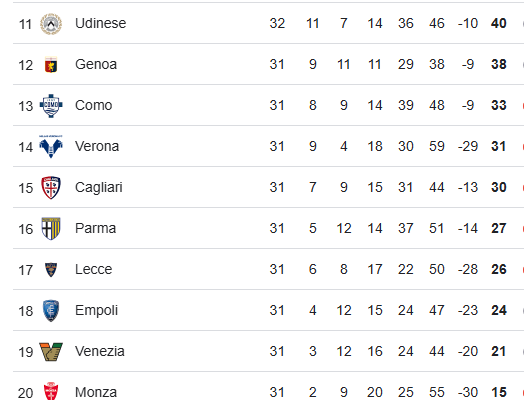Click the Verona club crest
Image resolution: width=524 pixels, height=400 pixels.
[51, 146]
